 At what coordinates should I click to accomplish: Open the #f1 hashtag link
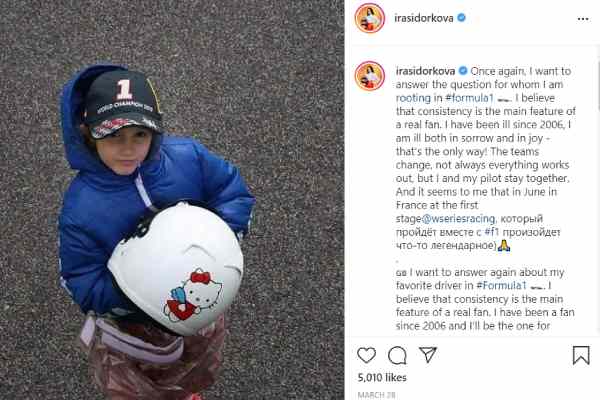tap(492, 232)
